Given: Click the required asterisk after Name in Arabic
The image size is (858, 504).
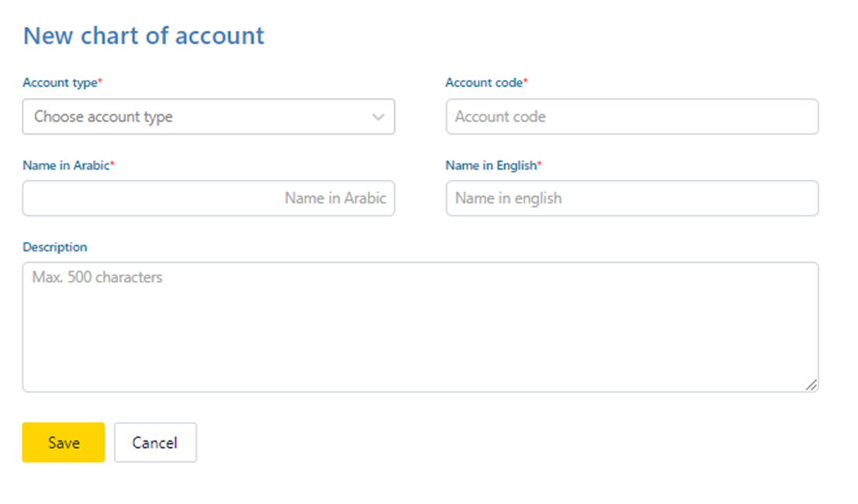Looking at the screenshot, I should click(112, 164).
